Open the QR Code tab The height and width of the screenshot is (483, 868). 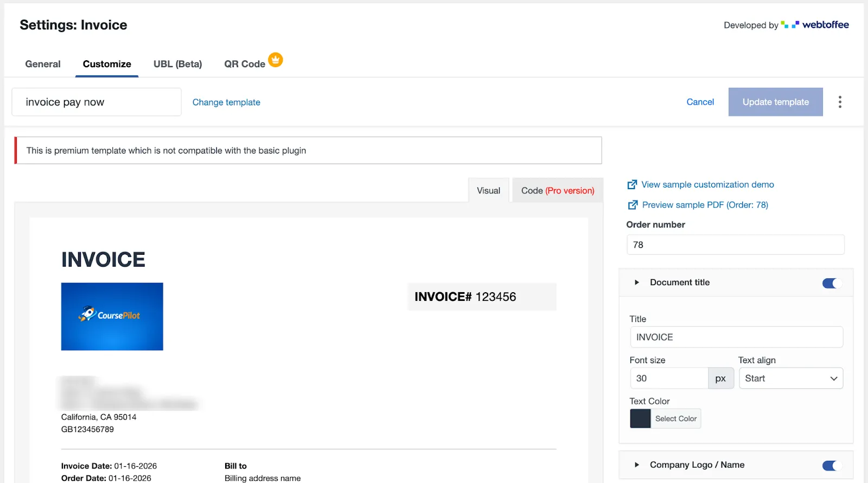(x=245, y=64)
